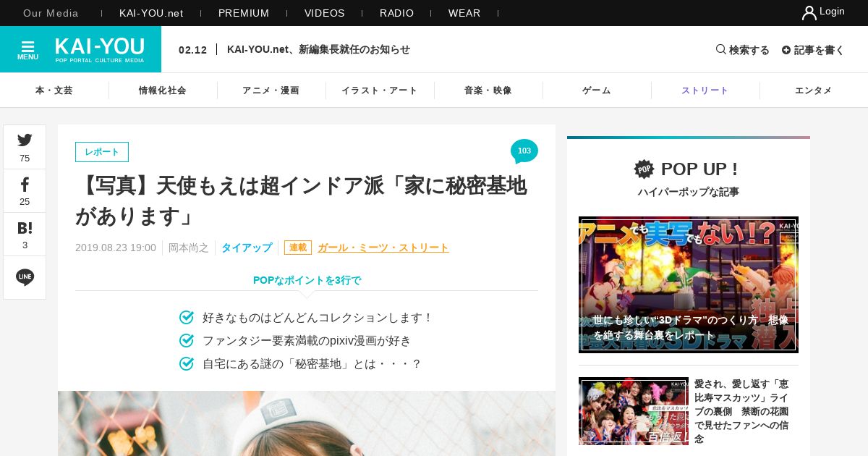
Task: Click the Login text link
Action: (832, 12)
